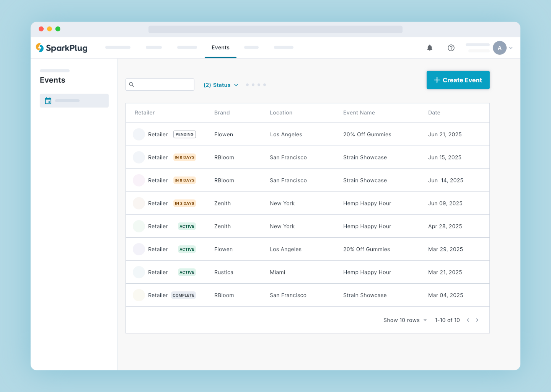This screenshot has width=551, height=392.
Task: Click the Rustica brand cell
Action: [x=224, y=272]
